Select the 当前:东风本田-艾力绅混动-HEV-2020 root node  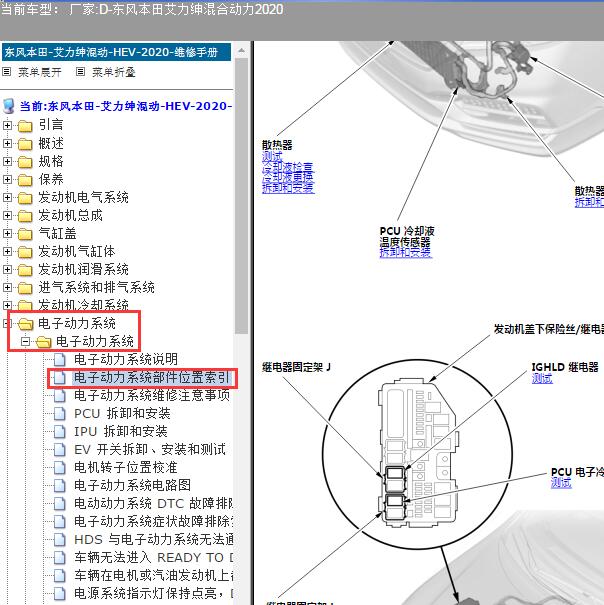tap(125, 106)
